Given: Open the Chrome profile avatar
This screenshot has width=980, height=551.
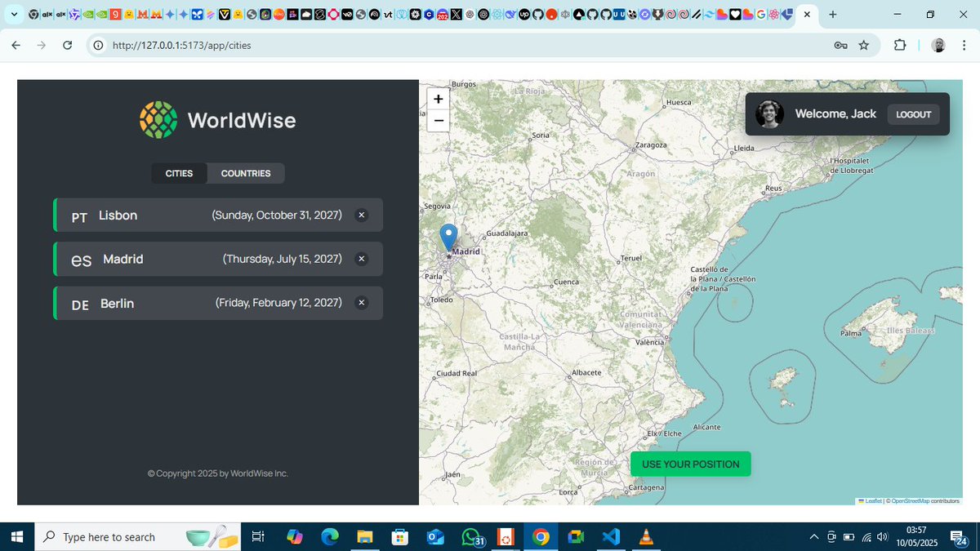Looking at the screenshot, I should click(x=939, y=45).
